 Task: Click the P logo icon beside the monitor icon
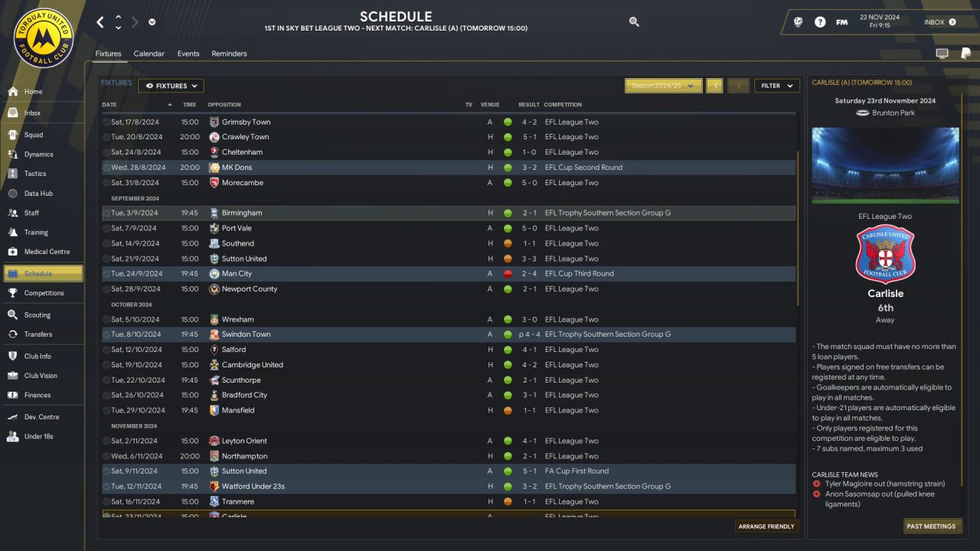click(965, 54)
